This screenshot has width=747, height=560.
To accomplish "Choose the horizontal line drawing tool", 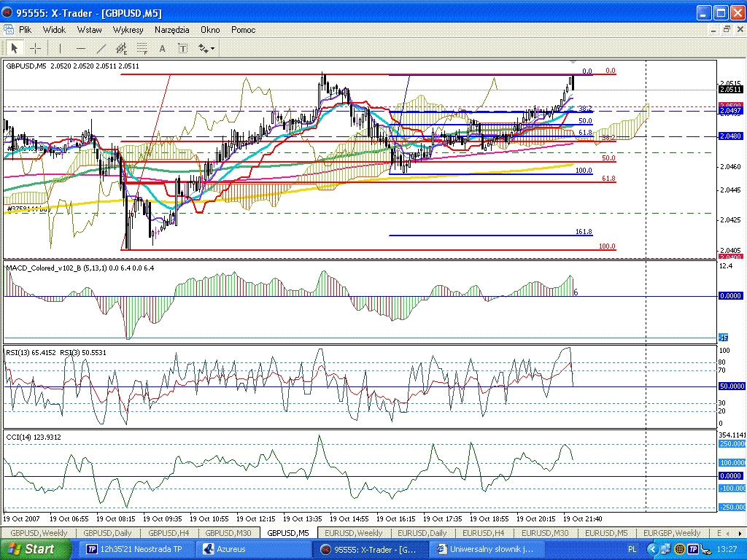I will [81, 49].
